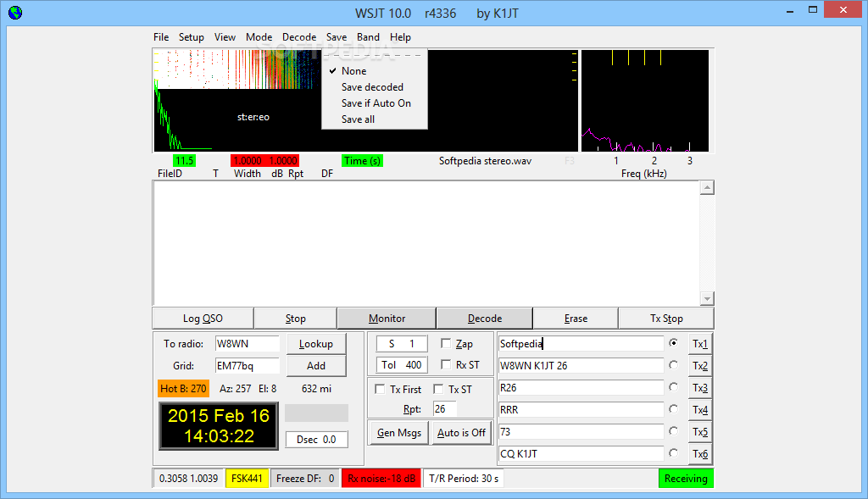Click the S 1 threshold control

401,344
